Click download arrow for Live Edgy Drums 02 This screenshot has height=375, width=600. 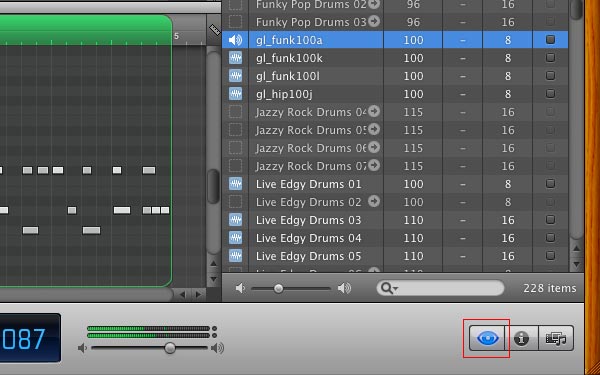374,201
